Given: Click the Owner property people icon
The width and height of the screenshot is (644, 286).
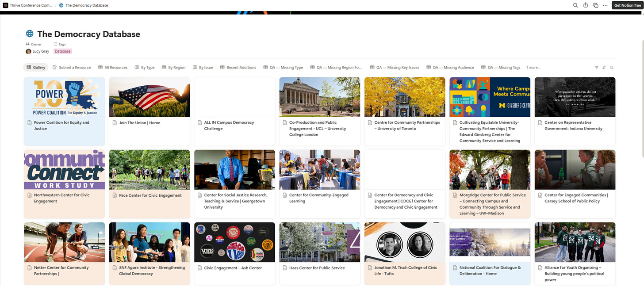Looking at the screenshot, I should click(27, 44).
